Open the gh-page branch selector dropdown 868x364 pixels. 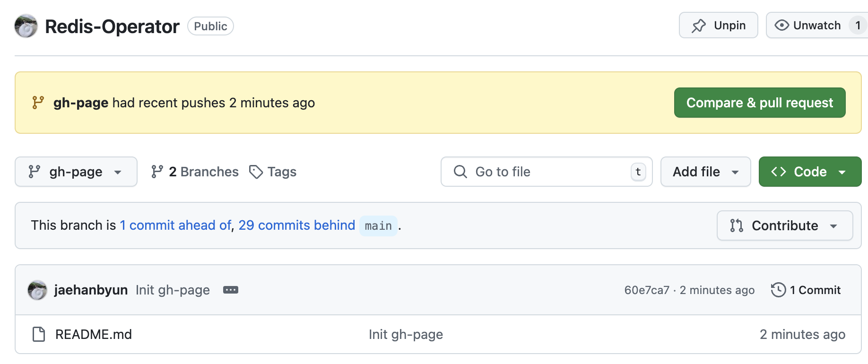[76, 172]
